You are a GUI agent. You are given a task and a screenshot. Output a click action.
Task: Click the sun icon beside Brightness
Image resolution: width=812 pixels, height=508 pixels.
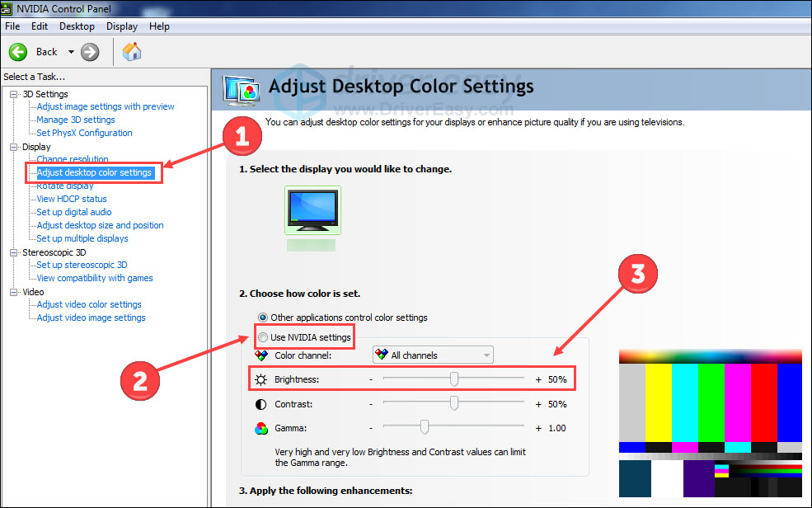click(x=260, y=379)
